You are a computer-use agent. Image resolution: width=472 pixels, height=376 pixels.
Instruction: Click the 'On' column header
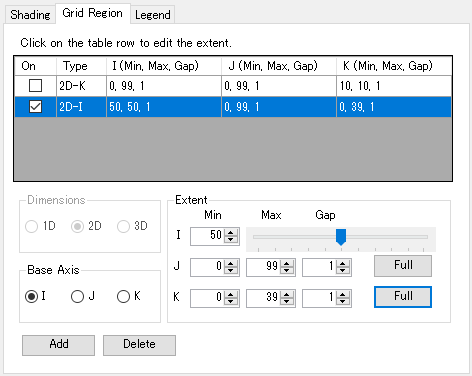[x=35, y=66]
